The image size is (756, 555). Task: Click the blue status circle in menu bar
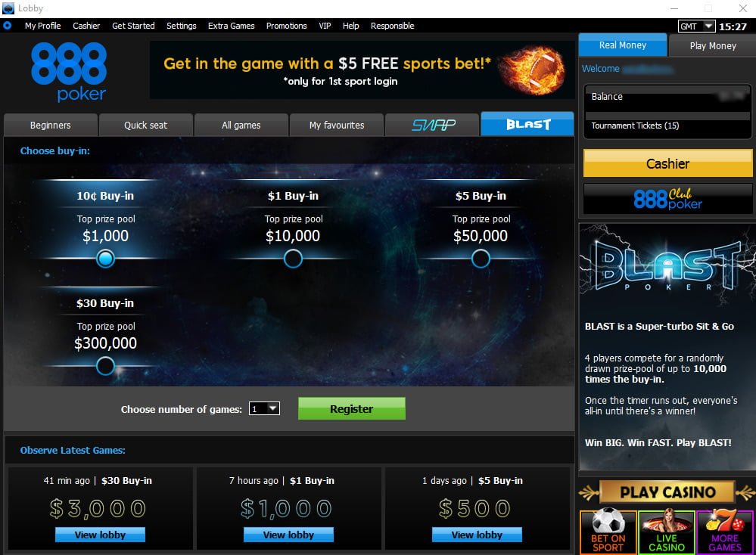pyautogui.click(x=8, y=26)
